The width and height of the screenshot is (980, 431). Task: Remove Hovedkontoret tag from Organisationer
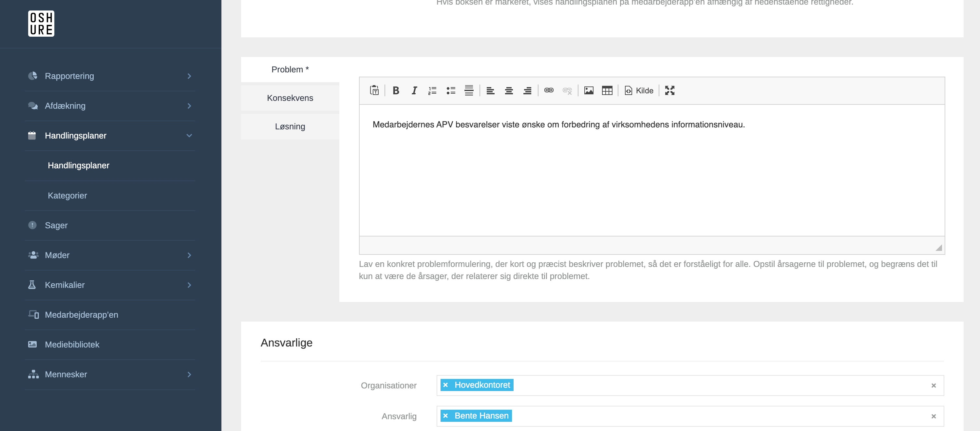point(445,385)
